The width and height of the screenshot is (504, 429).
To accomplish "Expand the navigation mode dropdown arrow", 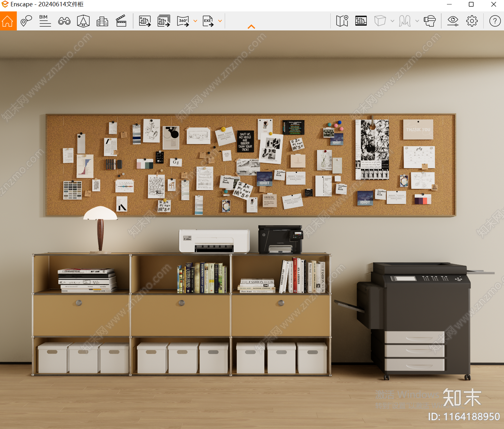I will coord(417,21).
